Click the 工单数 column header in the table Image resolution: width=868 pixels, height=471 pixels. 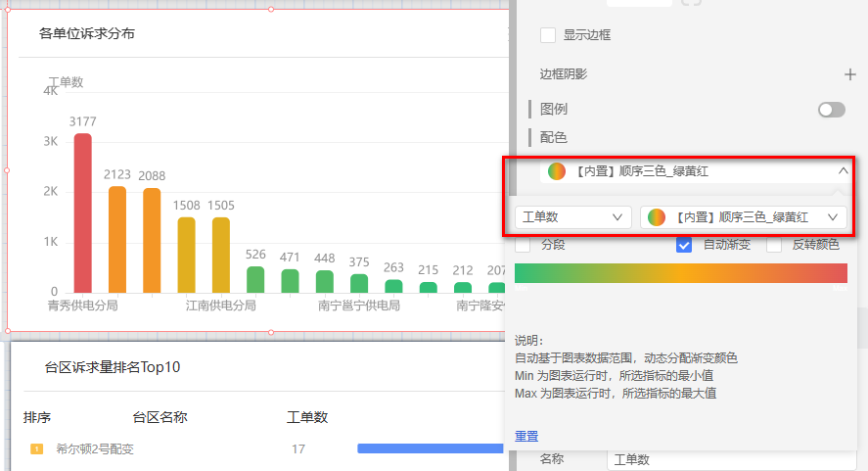coord(306,417)
